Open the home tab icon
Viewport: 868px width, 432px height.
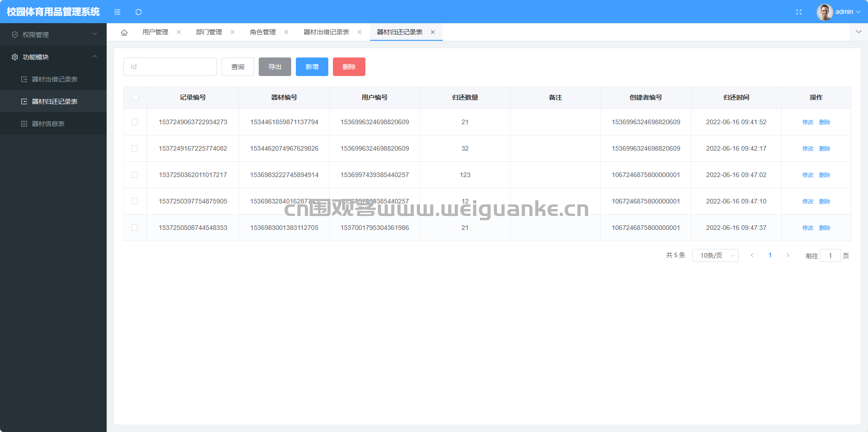[124, 32]
